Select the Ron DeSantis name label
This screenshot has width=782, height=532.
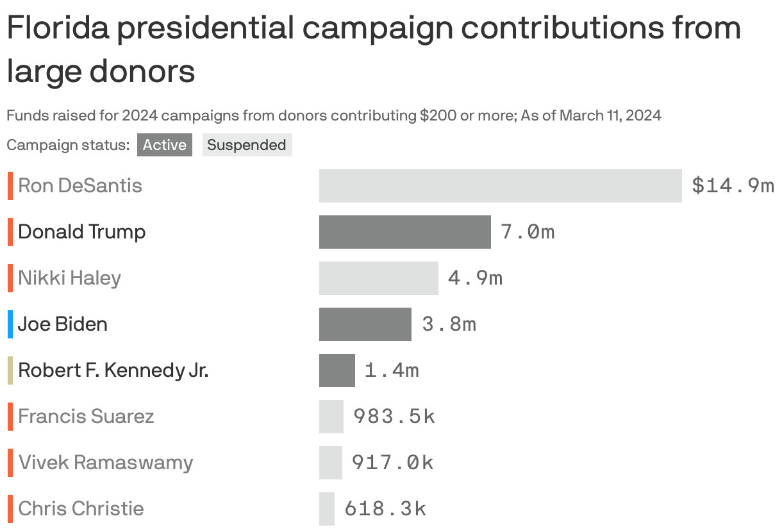78,185
